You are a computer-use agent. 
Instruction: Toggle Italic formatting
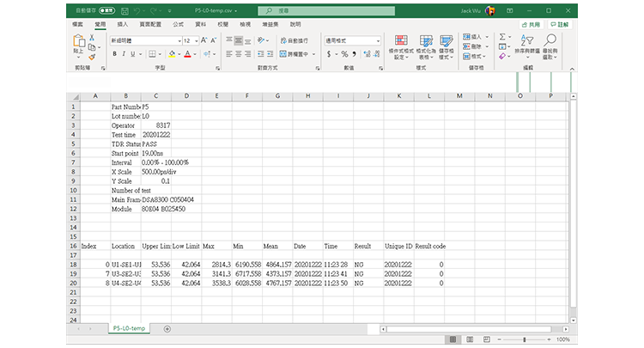[124, 54]
